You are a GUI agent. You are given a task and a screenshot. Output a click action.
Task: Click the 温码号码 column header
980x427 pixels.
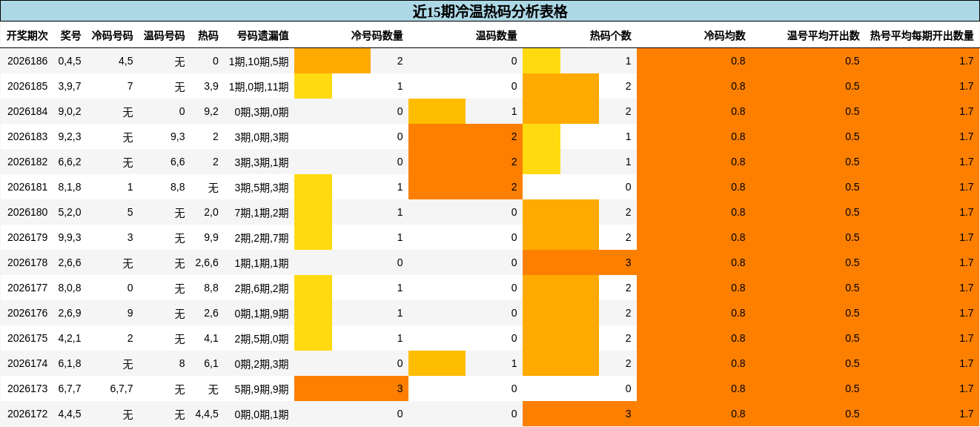(165, 36)
